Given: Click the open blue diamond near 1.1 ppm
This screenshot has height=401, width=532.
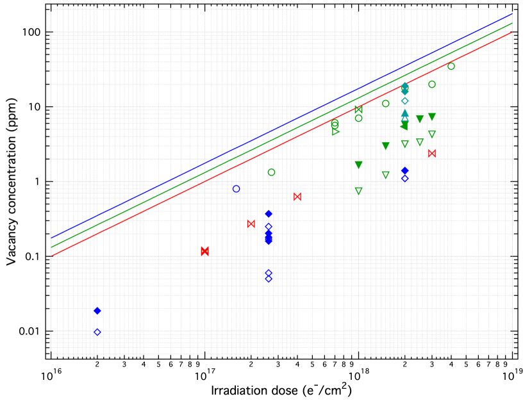Looking at the screenshot, I should click(404, 178).
